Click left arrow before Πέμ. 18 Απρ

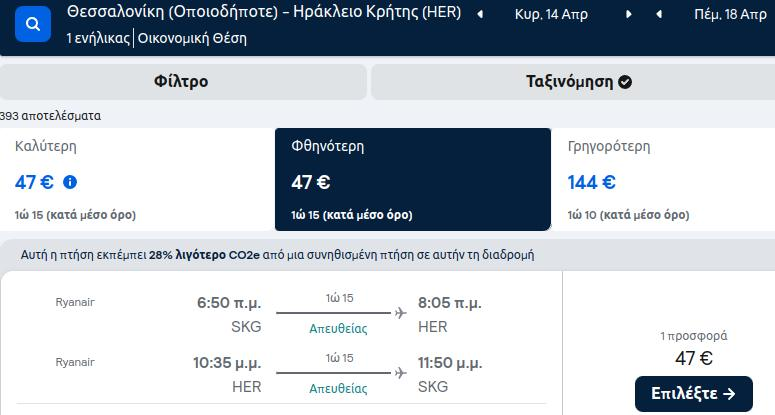[x=659, y=14]
